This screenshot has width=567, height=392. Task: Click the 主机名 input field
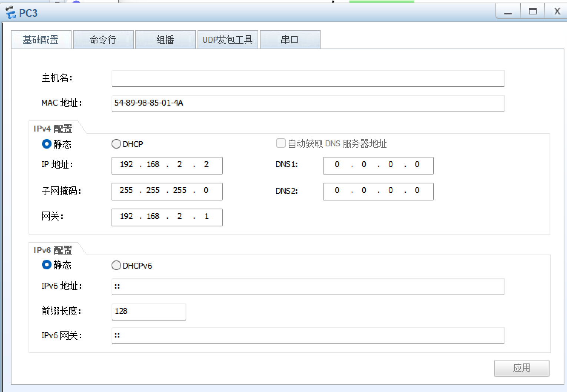(x=308, y=79)
